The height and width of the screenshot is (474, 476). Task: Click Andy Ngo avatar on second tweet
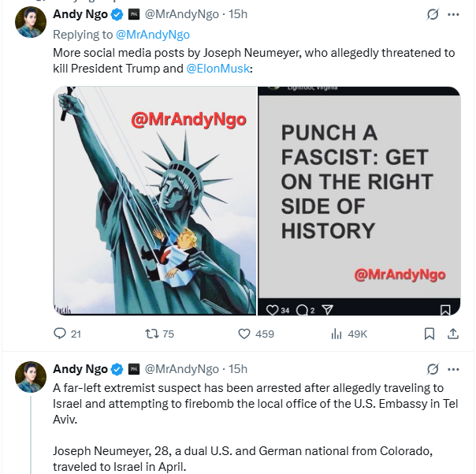31,376
